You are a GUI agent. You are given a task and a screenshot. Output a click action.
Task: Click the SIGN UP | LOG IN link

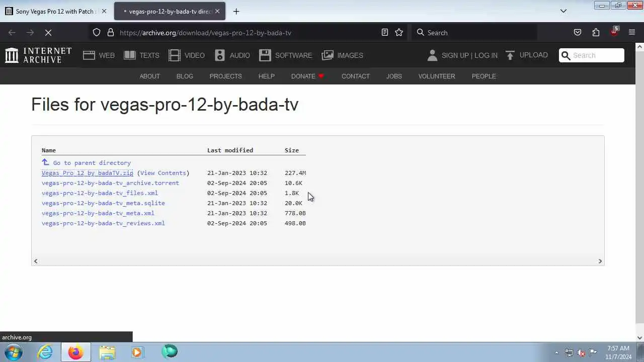pyautogui.click(x=469, y=55)
